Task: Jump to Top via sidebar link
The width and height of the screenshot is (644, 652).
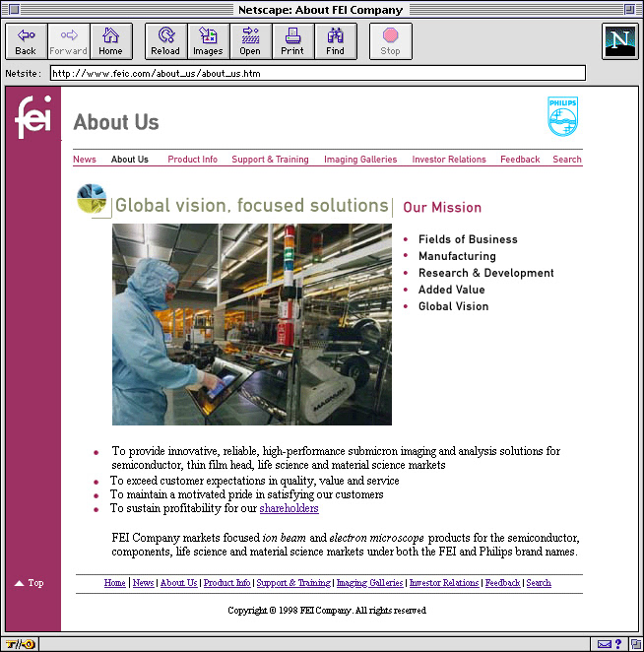Action: pos(30,583)
